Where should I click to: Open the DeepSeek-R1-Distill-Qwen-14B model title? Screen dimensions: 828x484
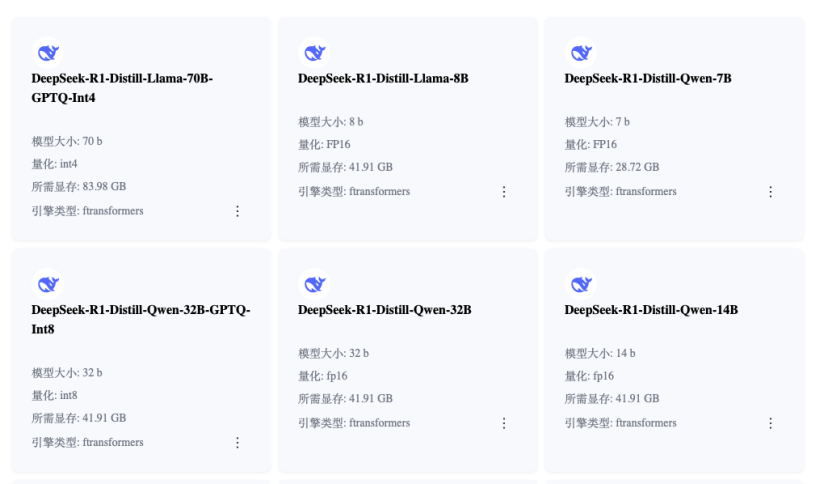coord(651,309)
